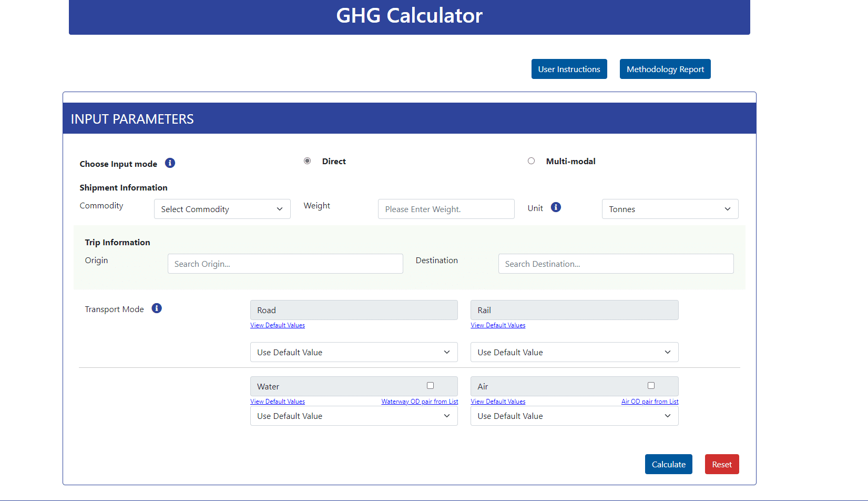This screenshot has height=501, width=868.
Task: Open the Air Use Default Value dropdown
Action: [x=574, y=416]
